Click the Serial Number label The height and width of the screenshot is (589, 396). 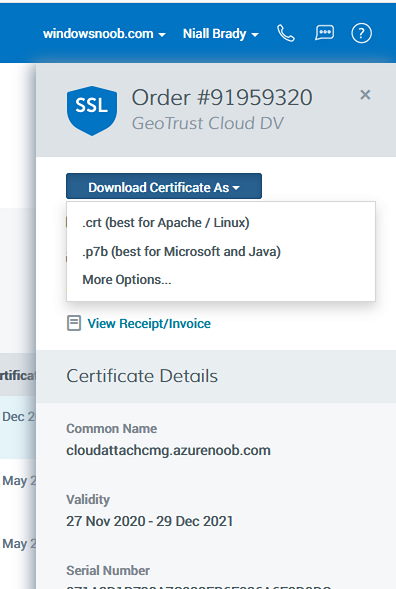tap(108, 571)
